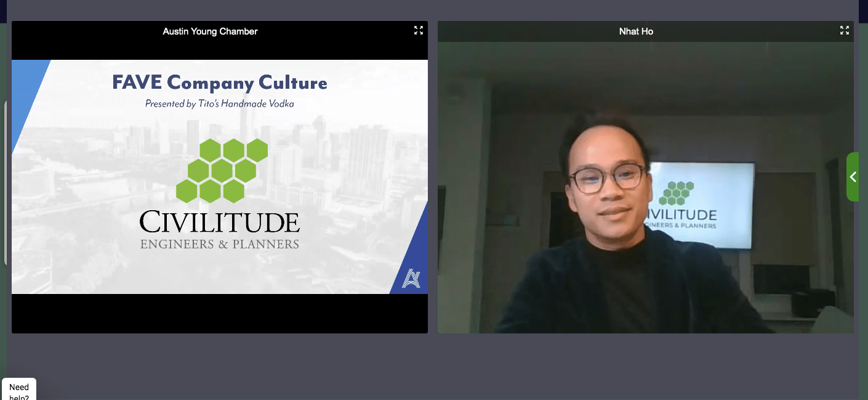Expand Austin Young Chamber video to fullscreen
Viewport: 868px width, 400px height.
(419, 30)
